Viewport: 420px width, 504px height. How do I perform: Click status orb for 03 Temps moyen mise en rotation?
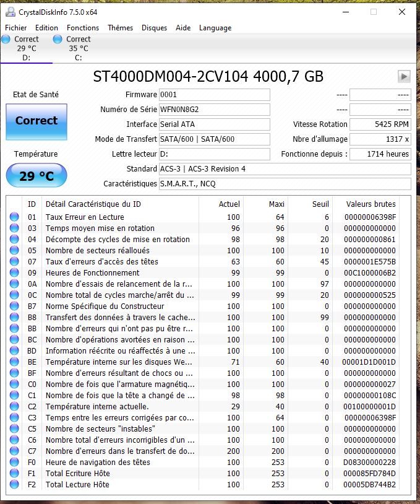14,228
